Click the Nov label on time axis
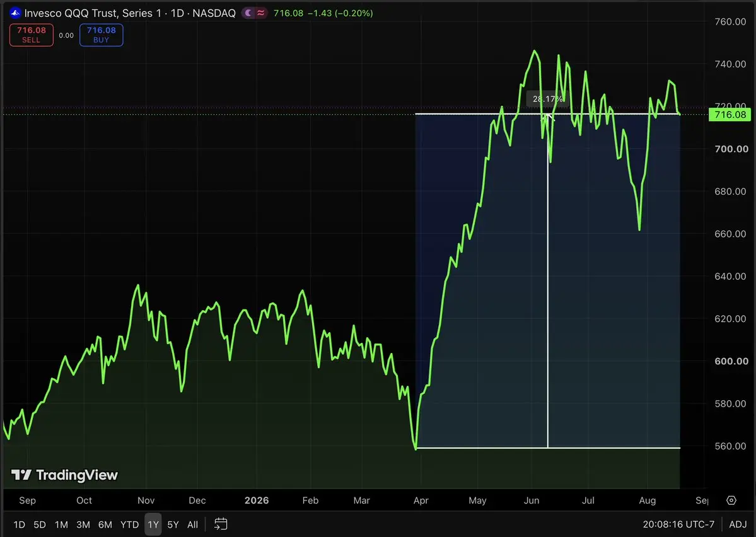This screenshot has width=756, height=537. click(146, 500)
